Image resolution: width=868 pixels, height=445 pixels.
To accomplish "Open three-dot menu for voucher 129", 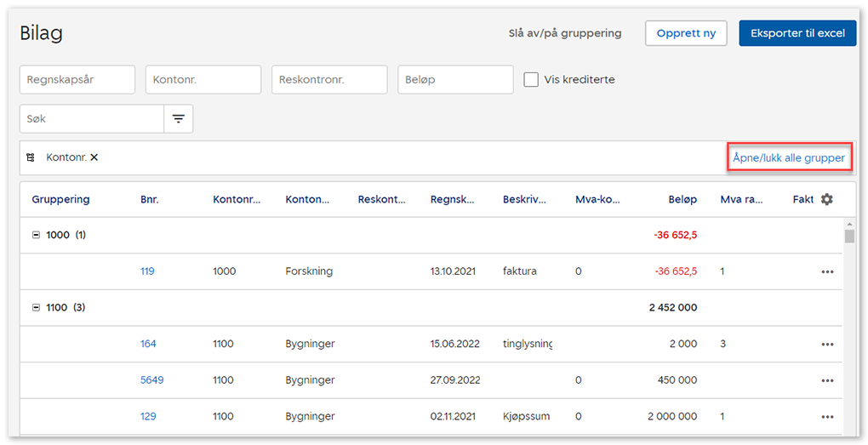I will pos(826,417).
